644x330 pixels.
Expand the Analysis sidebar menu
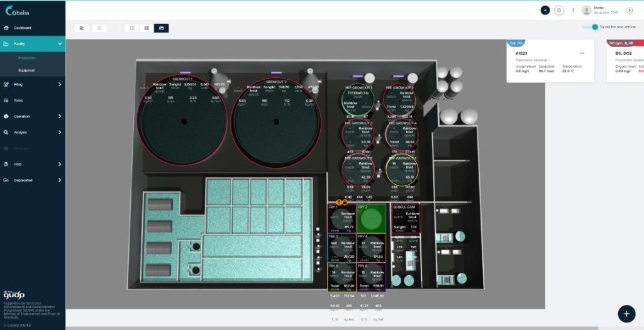60,133
